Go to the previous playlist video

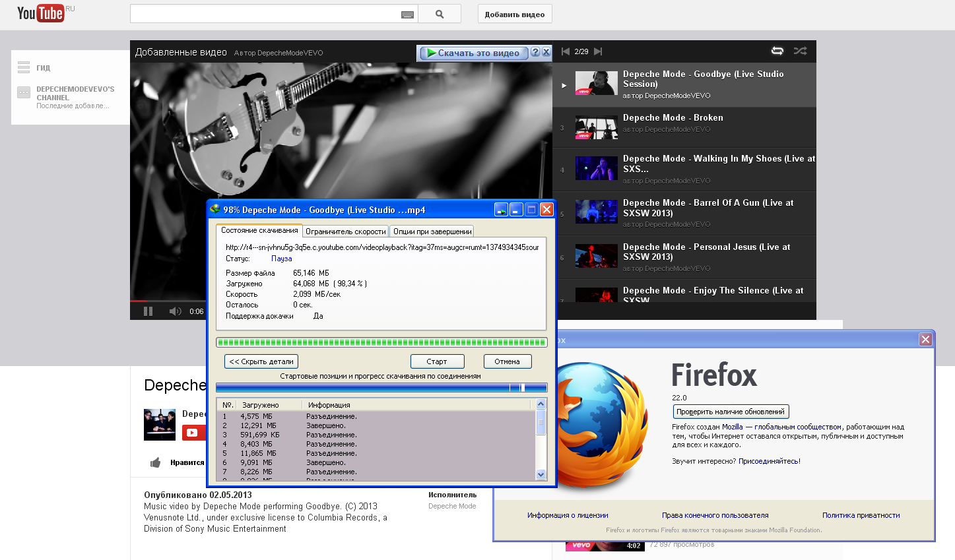coord(565,51)
